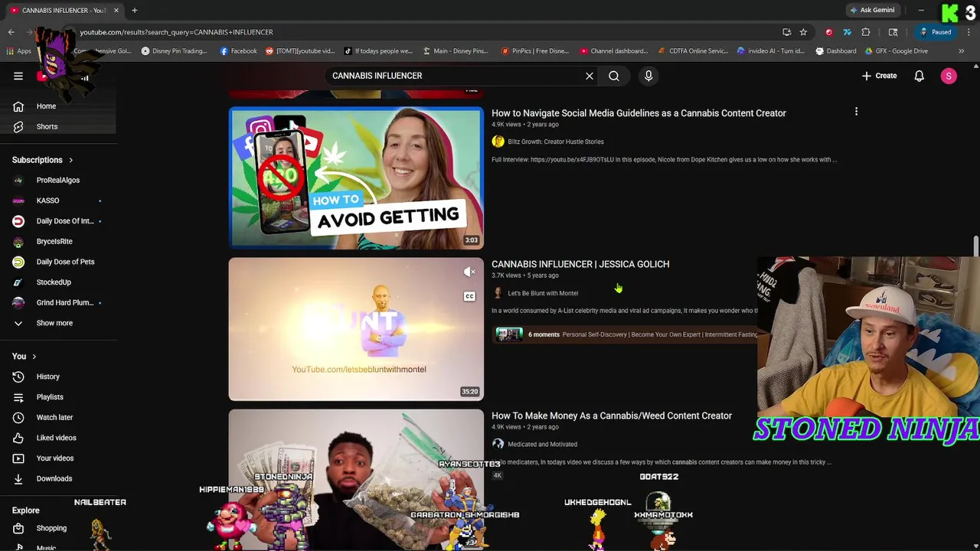980x551 pixels.
Task: Click the address bar URL
Action: pyautogui.click(x=176, y=32)
